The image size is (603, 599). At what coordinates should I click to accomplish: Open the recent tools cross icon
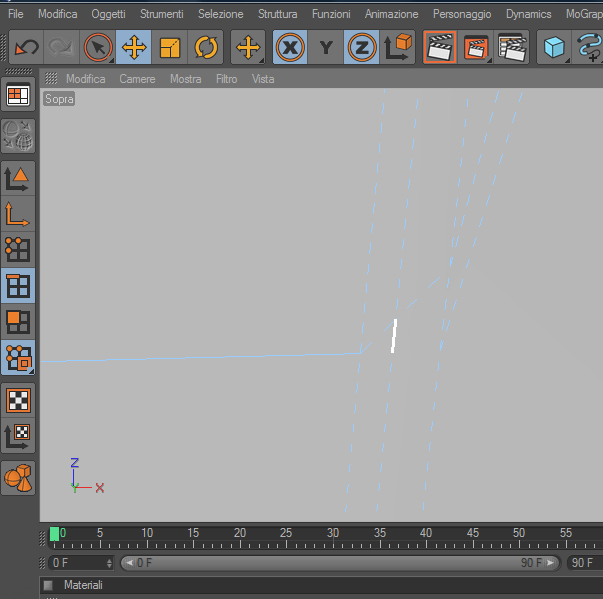tap(248, 48)
